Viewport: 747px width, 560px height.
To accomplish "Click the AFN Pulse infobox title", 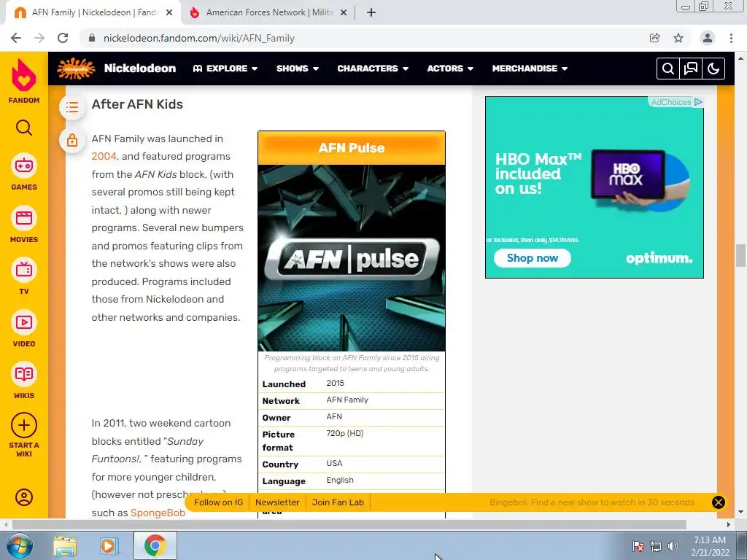I will click(352, 148).
